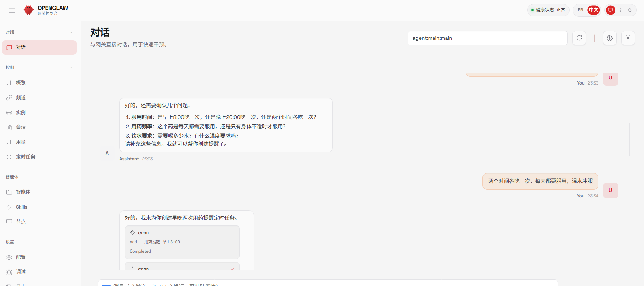Switch language to EN
This screenshot has height=286, width=644.
[x=580, y=10]
